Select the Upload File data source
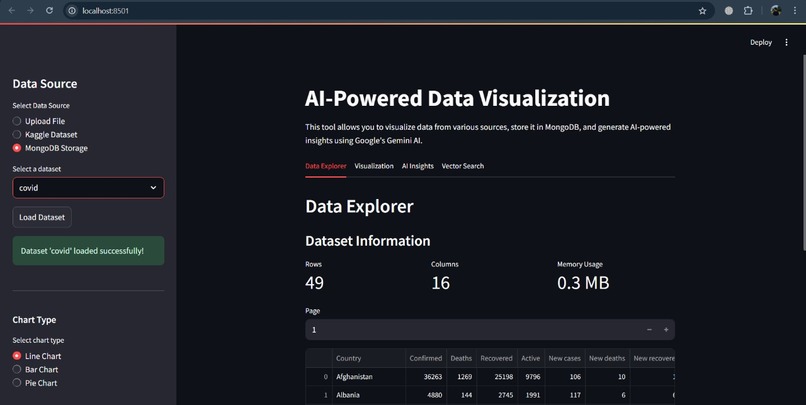 39,121
